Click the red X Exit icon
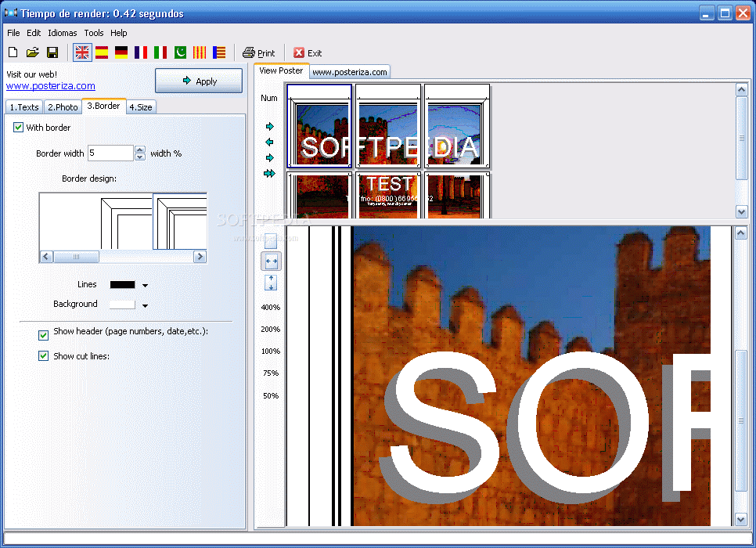756x548 pixels. point(299,52)
